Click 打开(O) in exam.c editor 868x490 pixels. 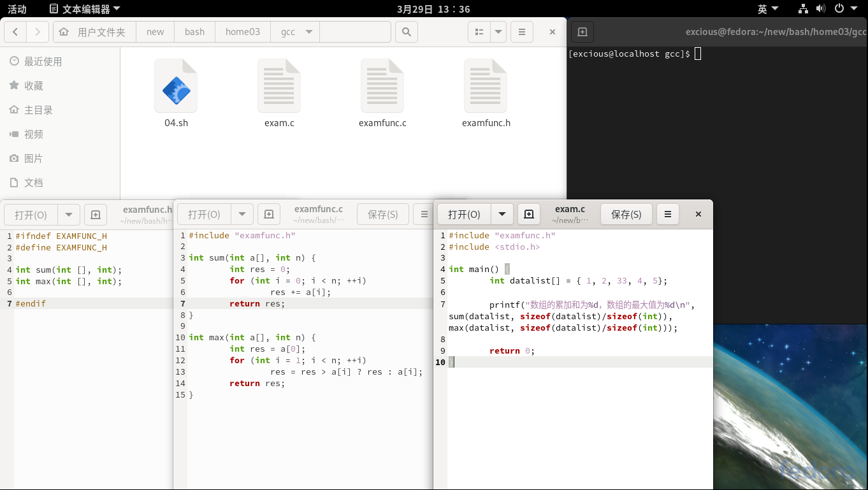[x=464, y=214]
